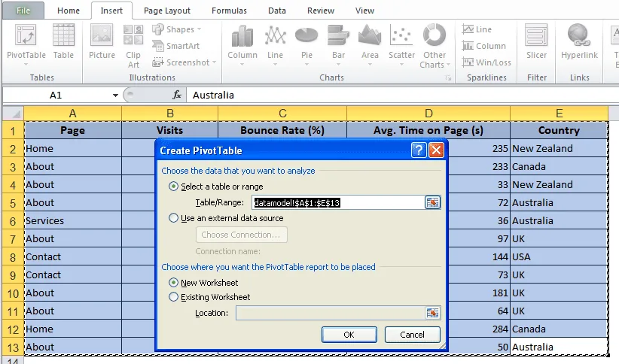Image resolution: width=619 pixels, height=364 pixels.
Task: Switch to the Home tab
Action: [69, 11]
